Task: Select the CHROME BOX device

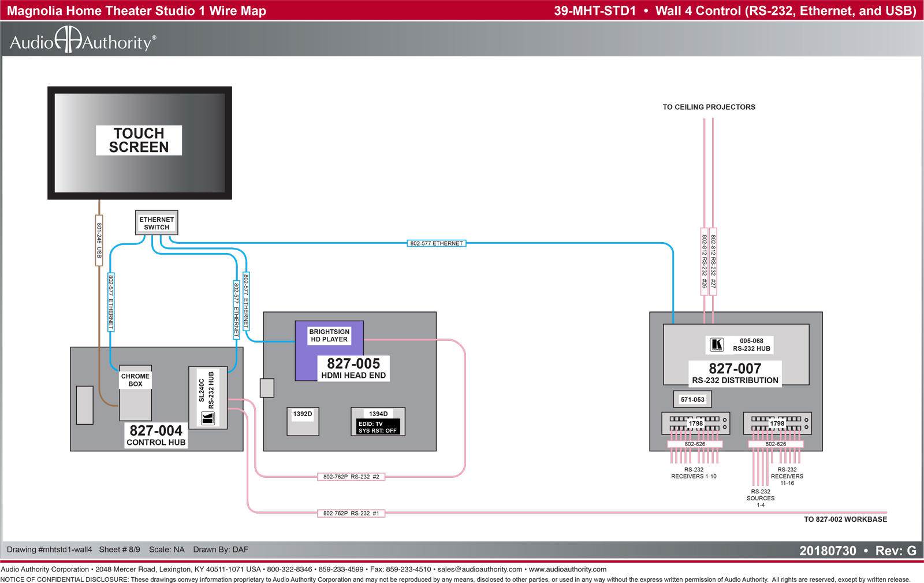Action: click(136, 393)
